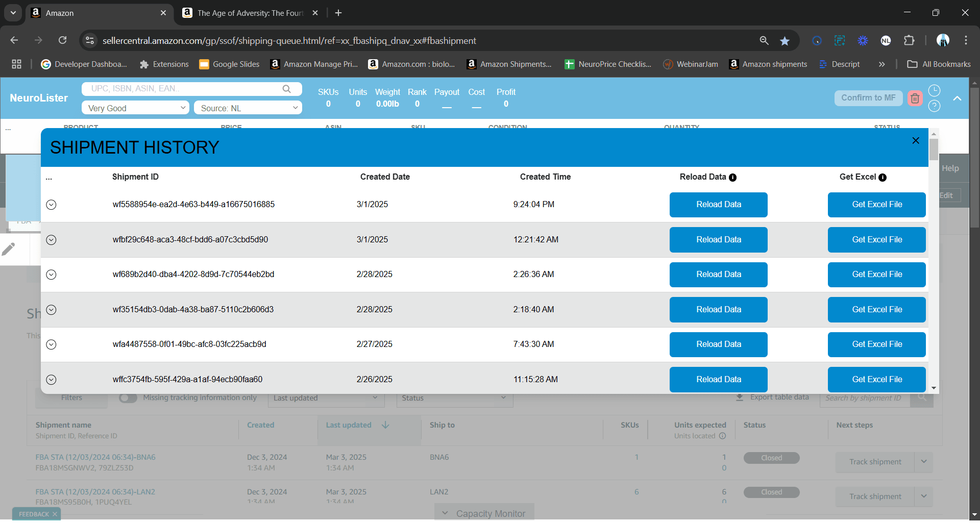The image size is (980, 523).
Task: Click the Reload Data info icon
Action: click(733, 178)
